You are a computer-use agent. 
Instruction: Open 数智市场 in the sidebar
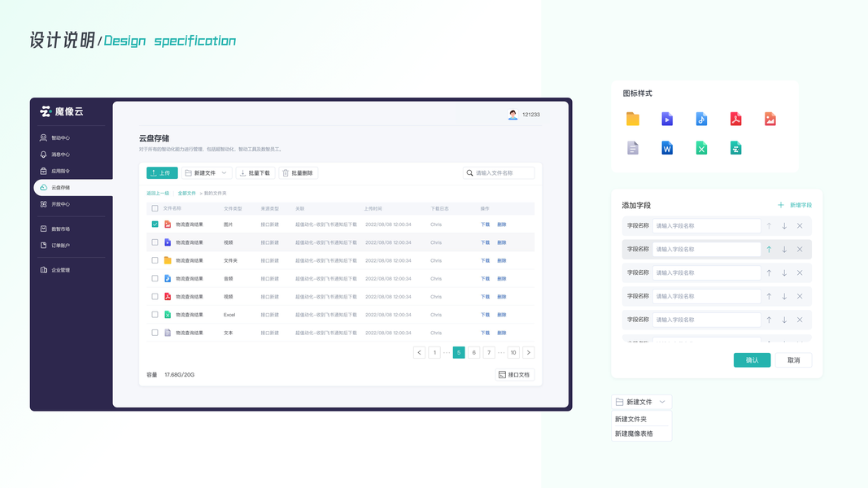pos(55,229)
